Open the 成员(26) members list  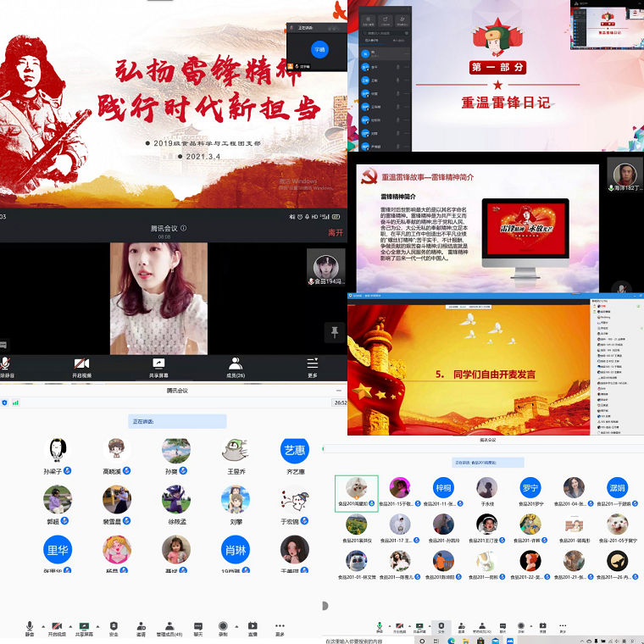(x=236, y=365)
